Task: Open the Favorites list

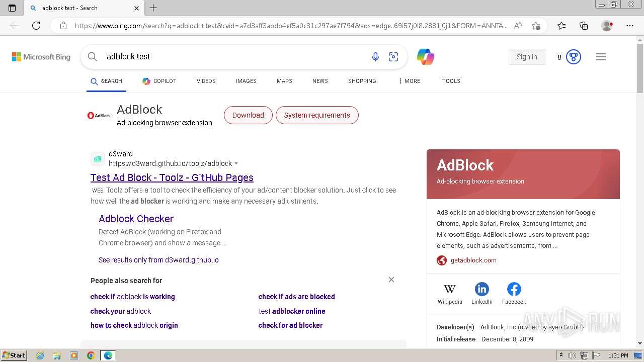Action: (x=561, y=26)
